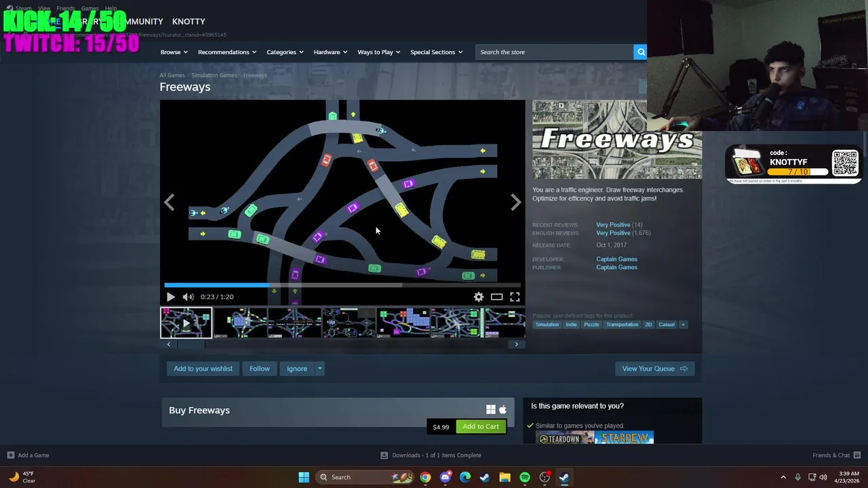Screen dimensions: 868x488
Task: Open File Explorer from taskbar
Action: coord(505,477)
